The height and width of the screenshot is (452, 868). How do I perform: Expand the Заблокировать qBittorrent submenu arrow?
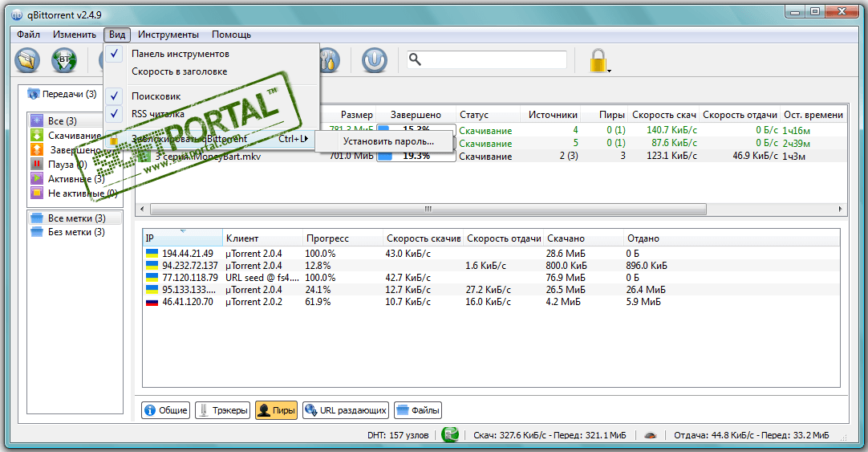click(305, 138)
